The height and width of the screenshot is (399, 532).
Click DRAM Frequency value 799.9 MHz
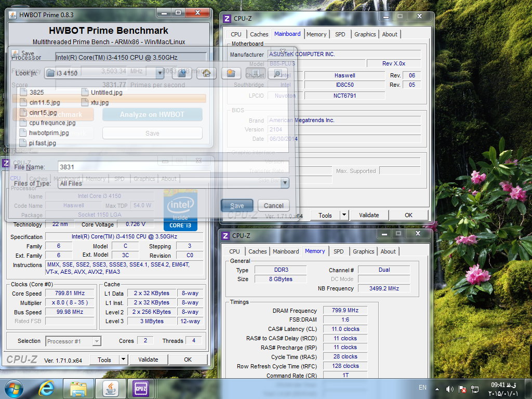tap(345, 311)
